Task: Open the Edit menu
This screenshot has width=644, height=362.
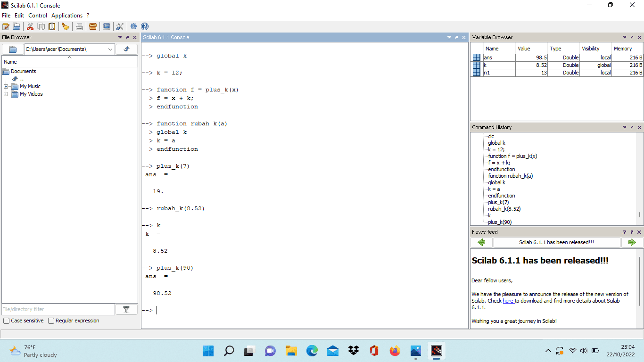Action: (19, 16)
